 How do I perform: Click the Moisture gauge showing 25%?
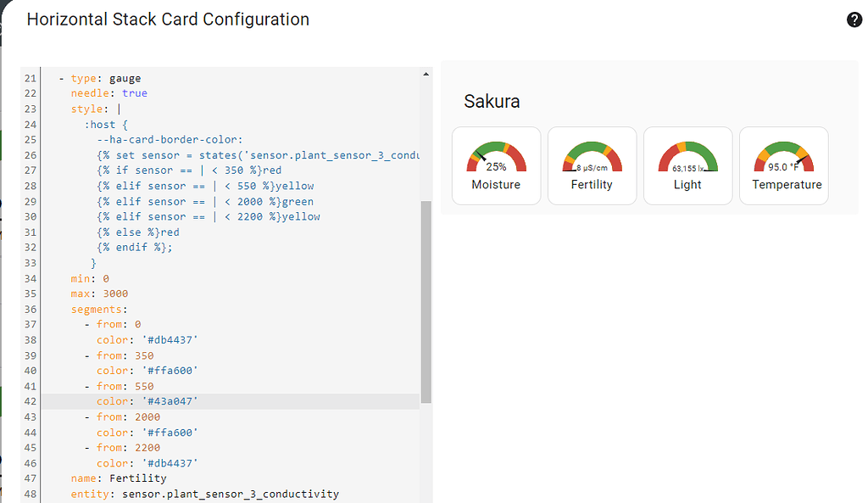496,165
